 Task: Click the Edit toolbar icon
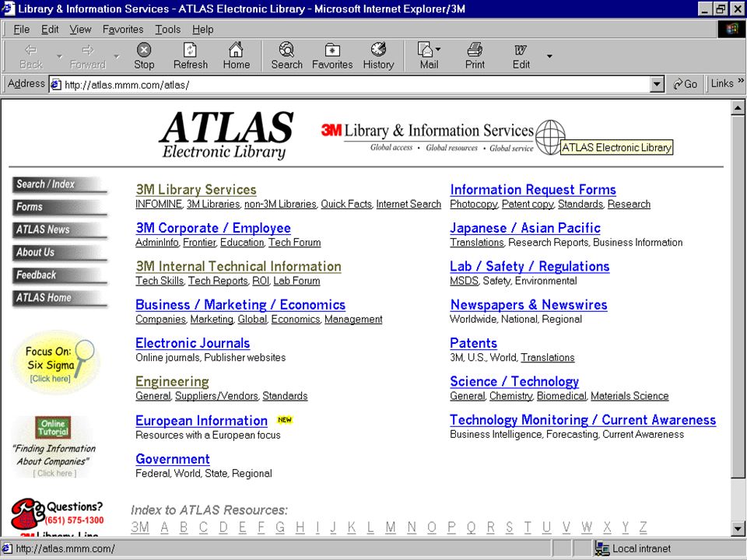pos(521,50)
